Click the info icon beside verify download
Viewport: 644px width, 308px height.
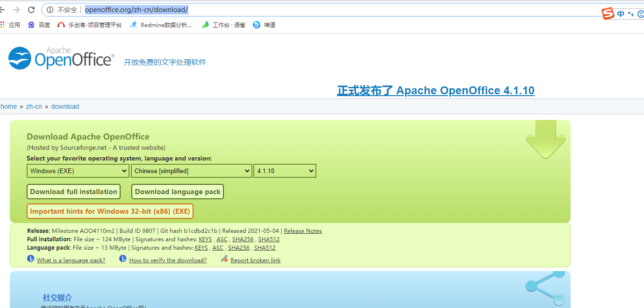coord(123,259)
